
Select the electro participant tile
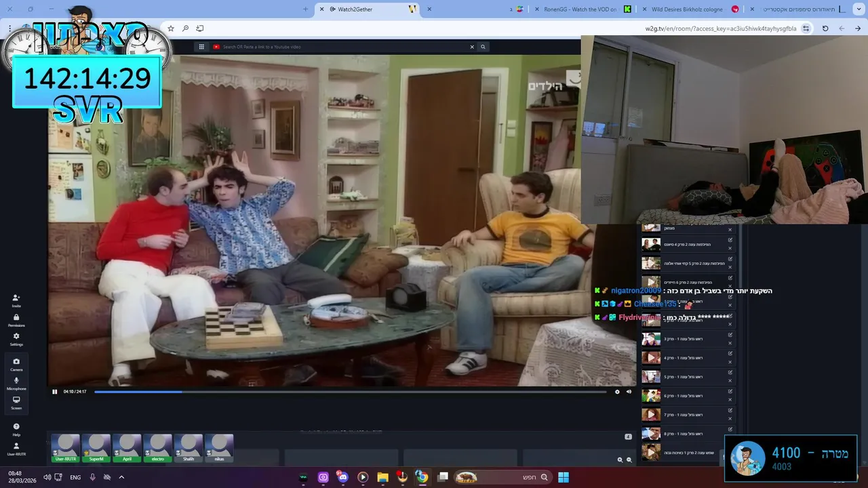[157, 448]
